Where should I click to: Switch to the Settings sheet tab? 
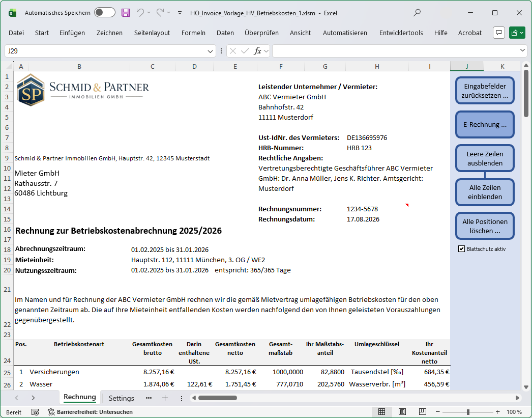click(121, 398)
